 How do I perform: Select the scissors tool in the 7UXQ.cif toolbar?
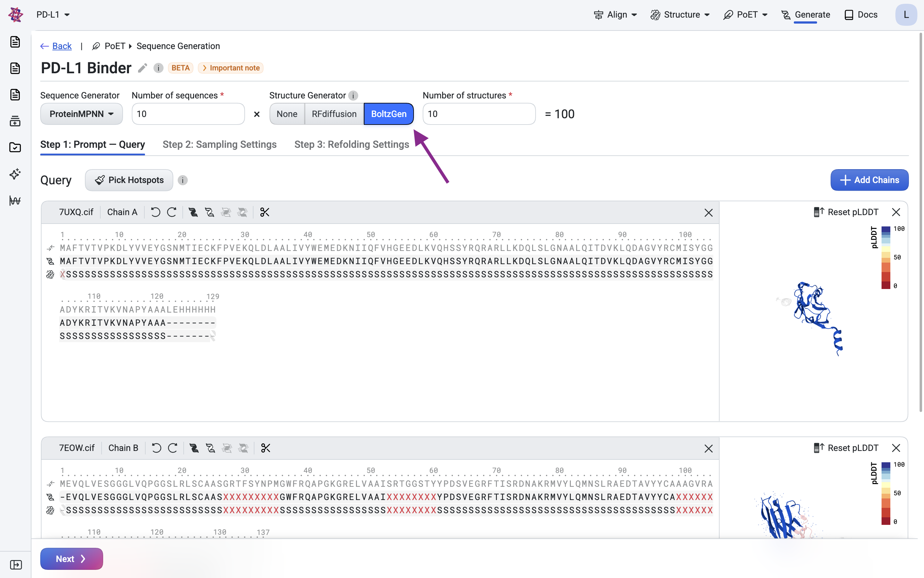click(264, 212)
